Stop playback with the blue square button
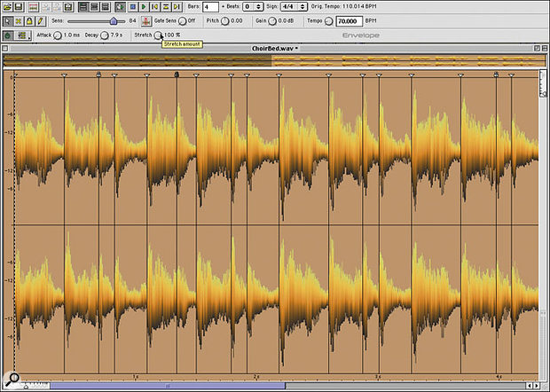This screenshot has width=550, height=392. [132, 7]
